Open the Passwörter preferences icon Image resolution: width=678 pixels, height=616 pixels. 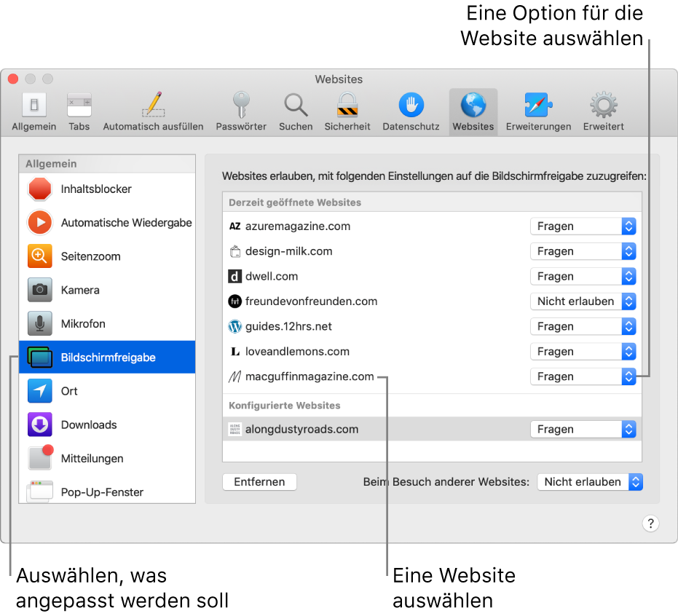pyautogui.click(x=241, y=106)
